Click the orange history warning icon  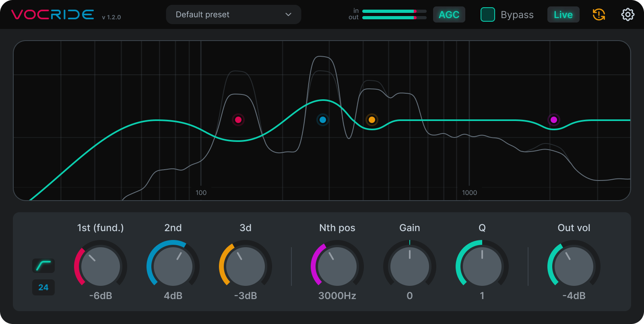[x=599, y=15]
